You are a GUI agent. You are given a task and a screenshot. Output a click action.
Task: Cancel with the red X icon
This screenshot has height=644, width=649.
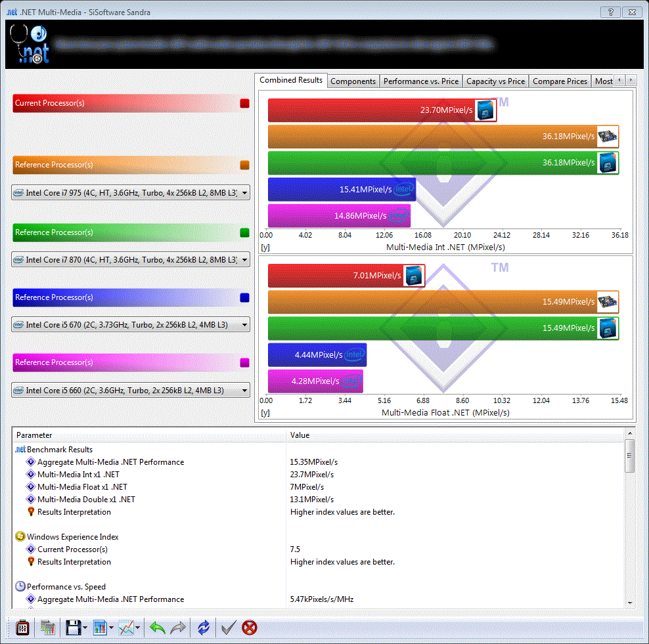249,628
